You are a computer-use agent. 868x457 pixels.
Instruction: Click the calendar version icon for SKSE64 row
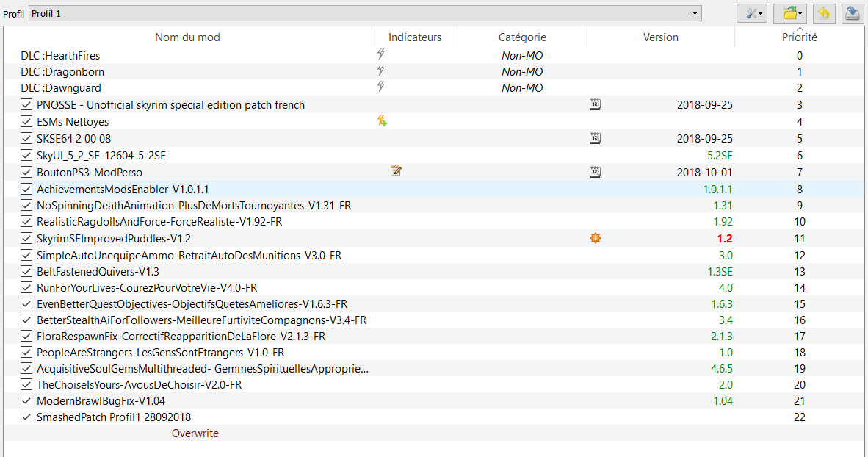click(595, 138)
